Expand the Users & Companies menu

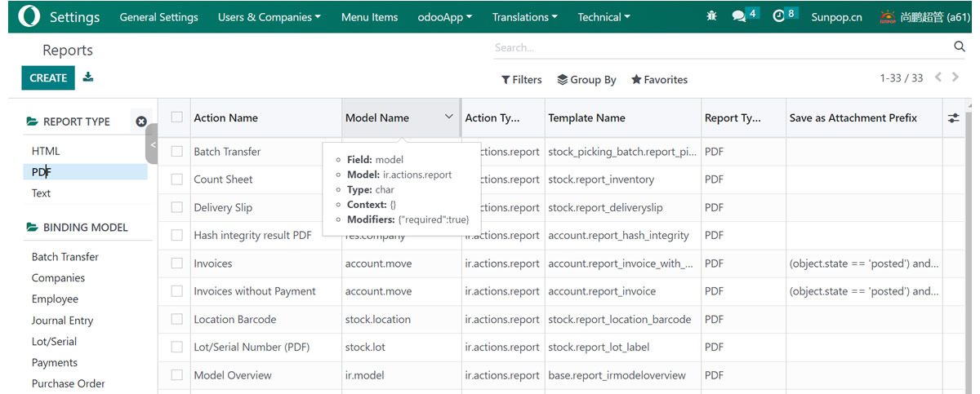tap(269, 17)
